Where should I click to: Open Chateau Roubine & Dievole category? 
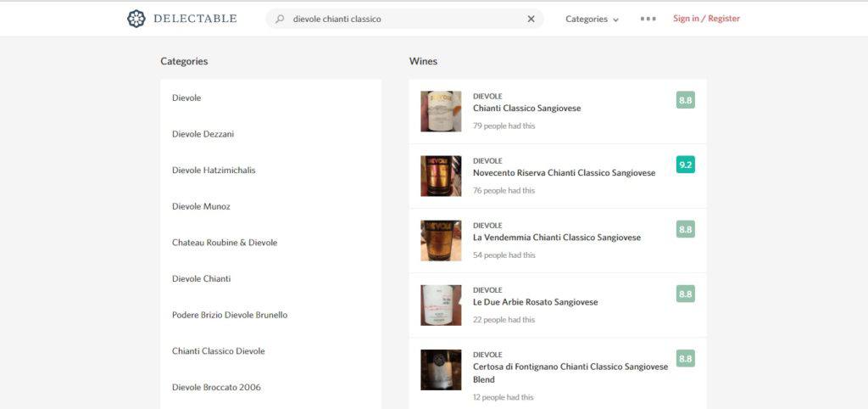225,243
